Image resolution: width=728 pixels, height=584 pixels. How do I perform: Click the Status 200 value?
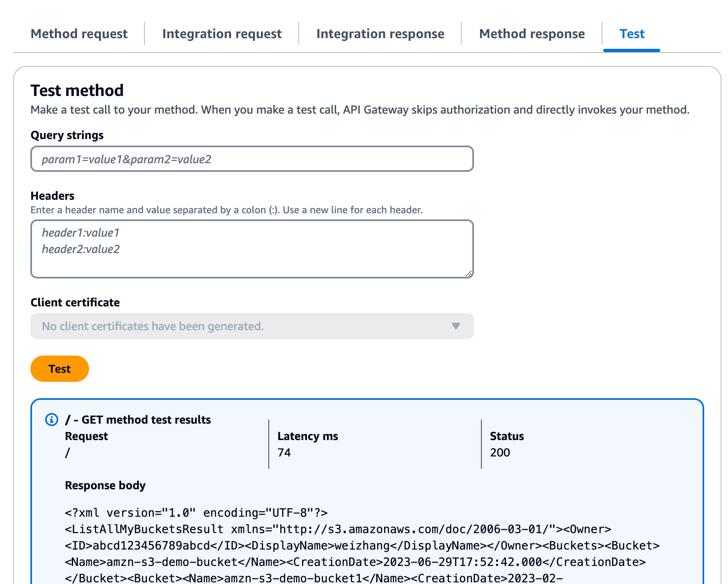[499, 452]
